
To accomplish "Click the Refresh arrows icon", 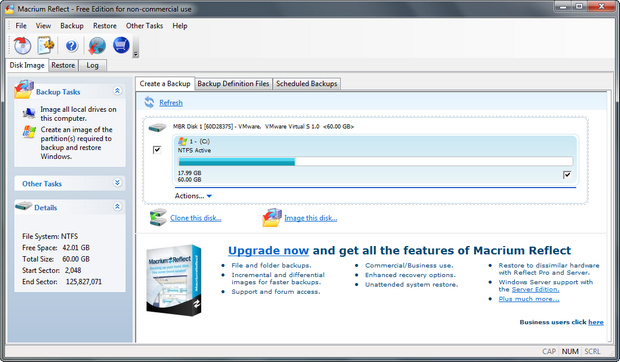I will tap(149, 102).
